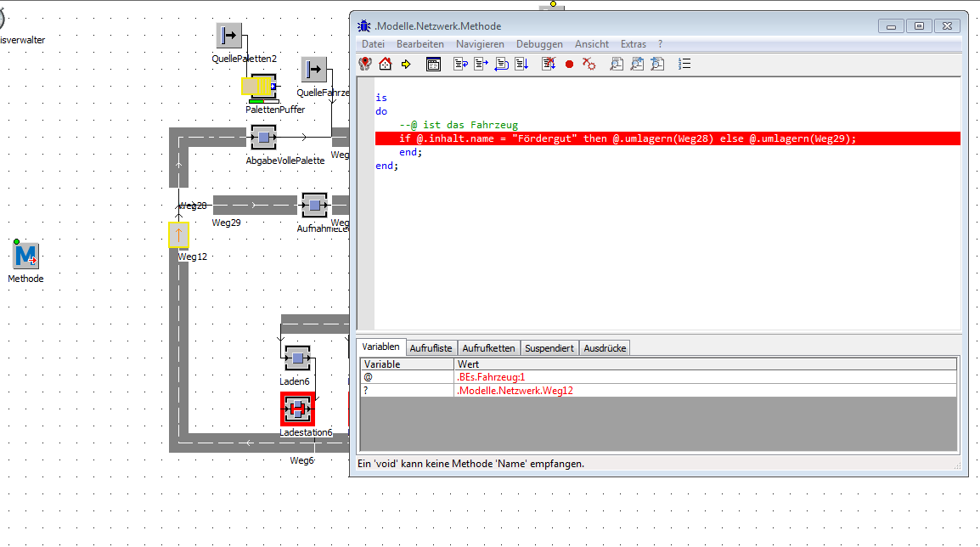The image size is (980, 547).
Task: Open the Datei menu
Action: [x=373, y=44]
